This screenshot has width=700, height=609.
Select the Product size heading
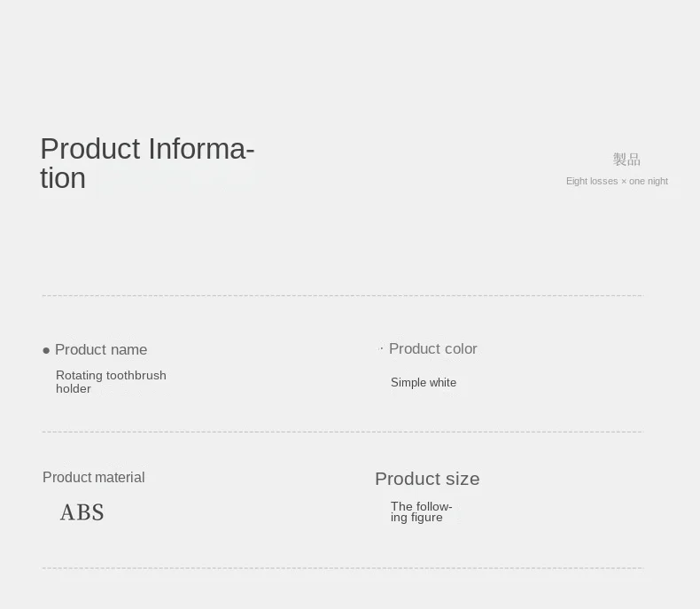coord(427,479)
